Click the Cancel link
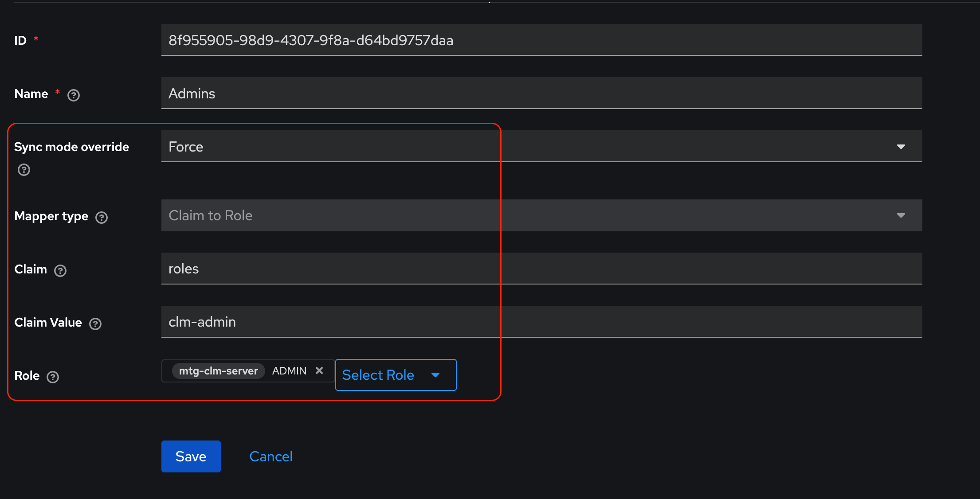 [271, 456]
